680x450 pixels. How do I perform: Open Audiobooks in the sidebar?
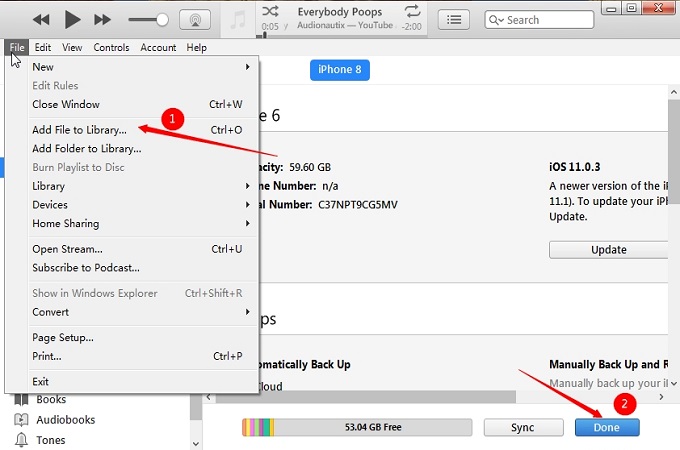tap(65, 420)
